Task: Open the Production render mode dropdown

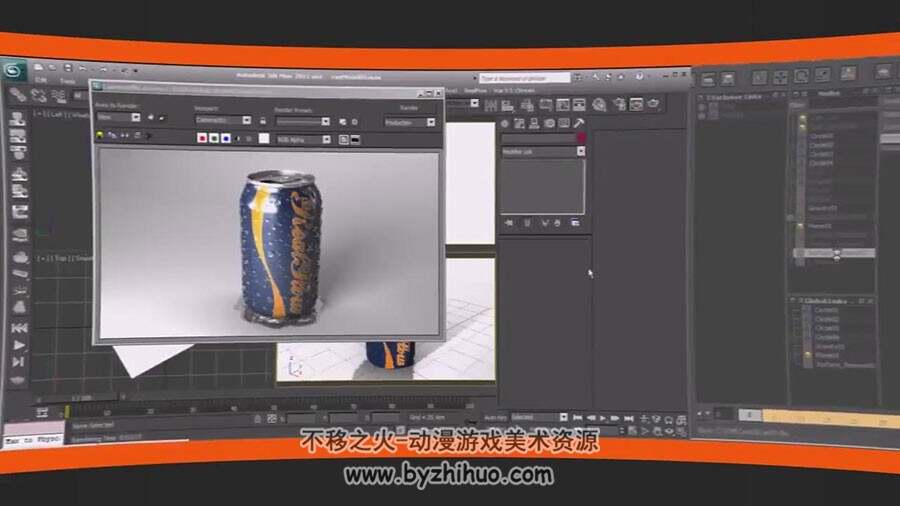Action: [410, 122]
